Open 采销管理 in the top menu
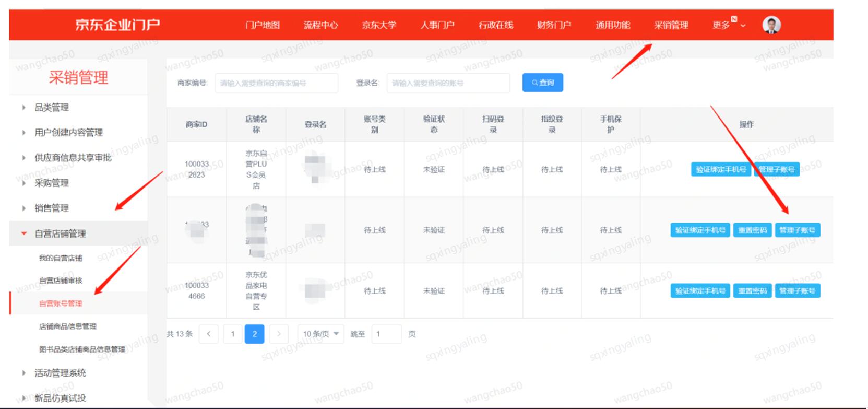 click(671, 25)
